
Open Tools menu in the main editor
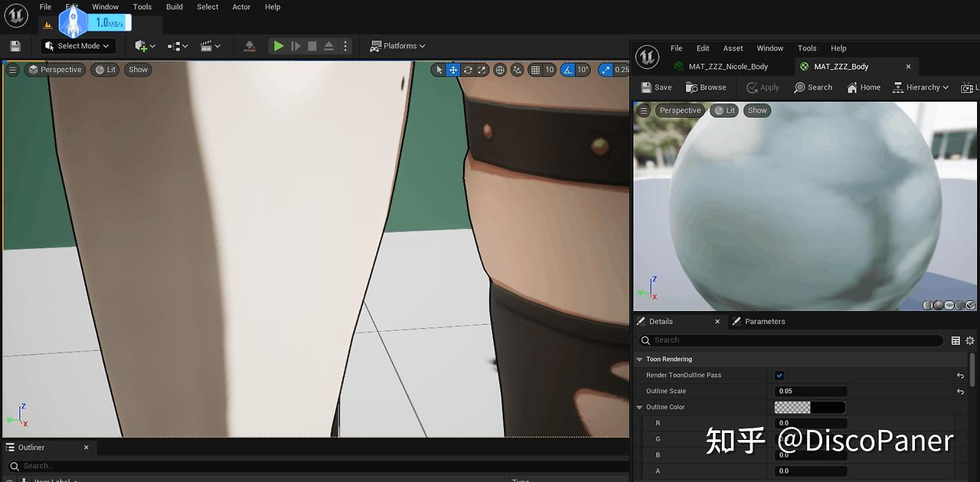pyautogui.click(x=142, y=7)
